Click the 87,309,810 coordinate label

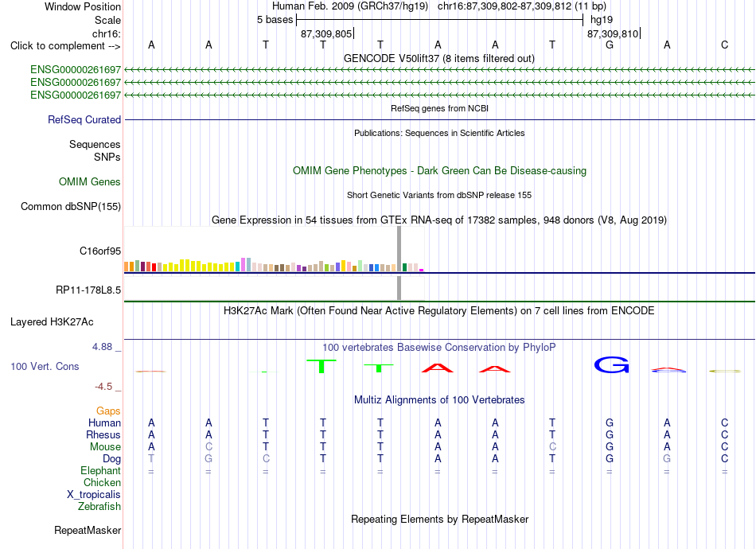click(612, 33)
